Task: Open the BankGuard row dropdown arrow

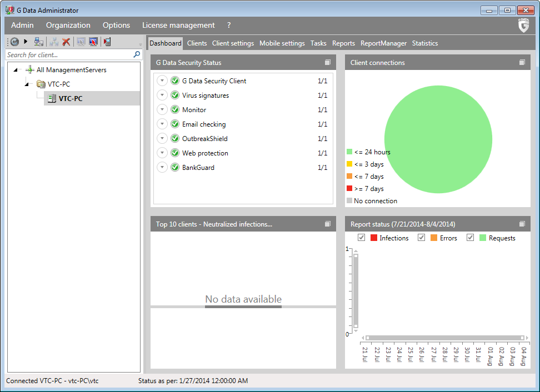Action: pos(162,168)
